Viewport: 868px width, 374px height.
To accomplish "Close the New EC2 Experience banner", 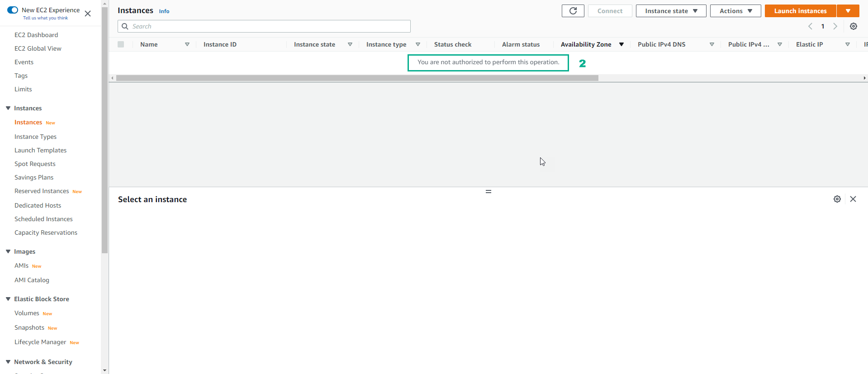I will click(x=88, y=14).
